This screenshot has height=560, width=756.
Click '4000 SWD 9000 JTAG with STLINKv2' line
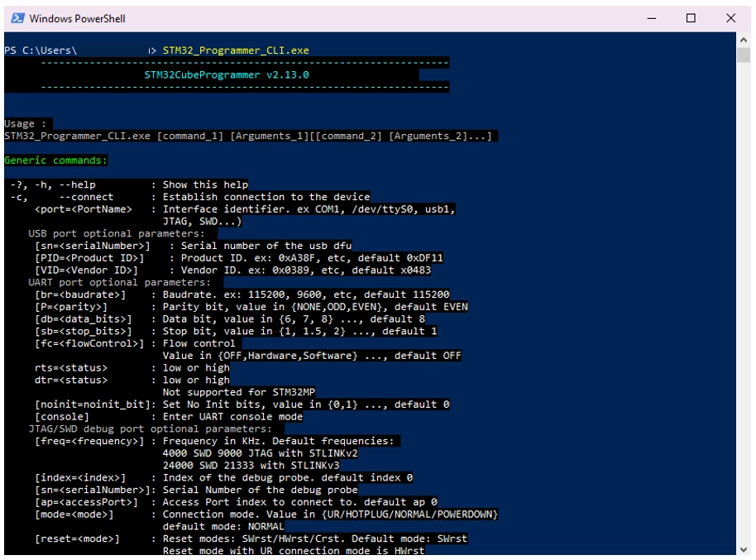pyautogui.click(x=261, y=453)
